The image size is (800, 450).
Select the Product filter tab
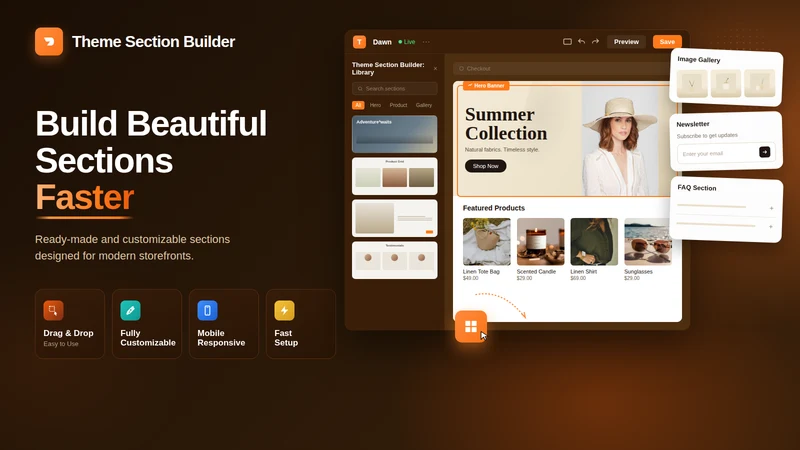tap(398, 105)
